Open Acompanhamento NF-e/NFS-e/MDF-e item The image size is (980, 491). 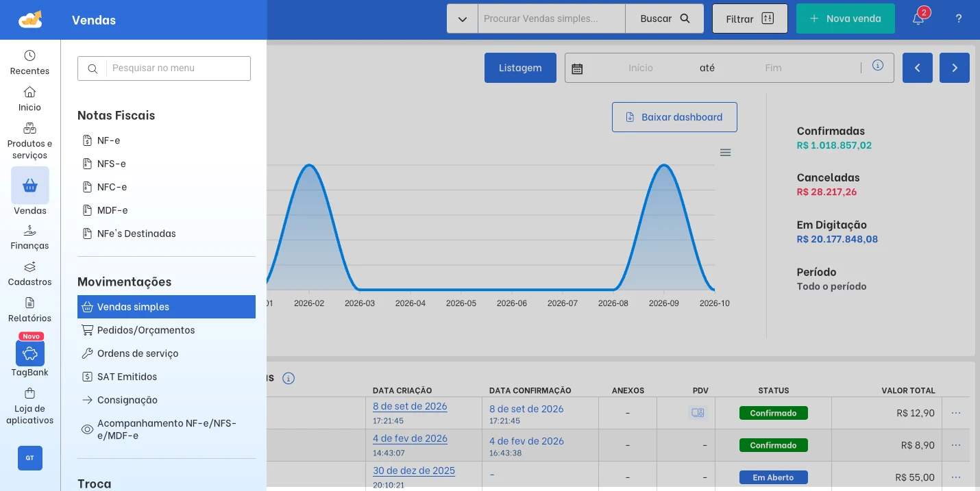[167, 429]
